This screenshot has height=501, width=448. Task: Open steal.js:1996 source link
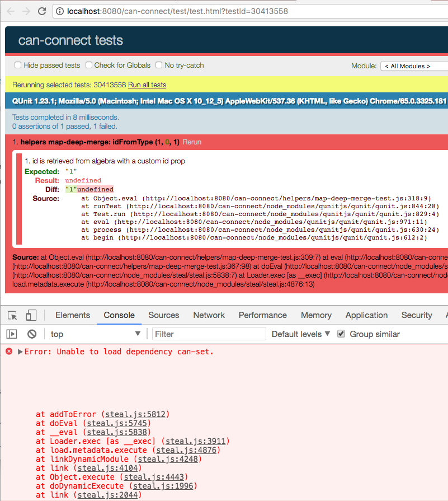(x=163, y=486)
